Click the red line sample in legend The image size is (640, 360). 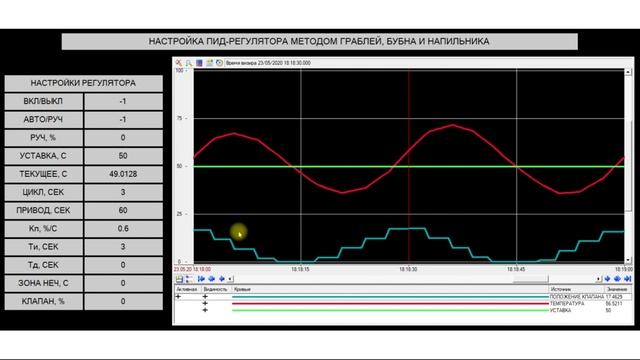coord(390,304)
